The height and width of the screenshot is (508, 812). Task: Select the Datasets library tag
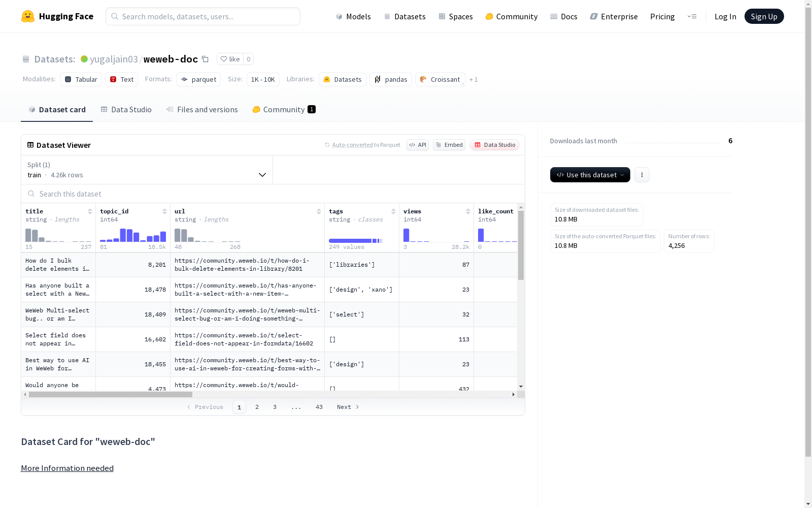(343, 79)
